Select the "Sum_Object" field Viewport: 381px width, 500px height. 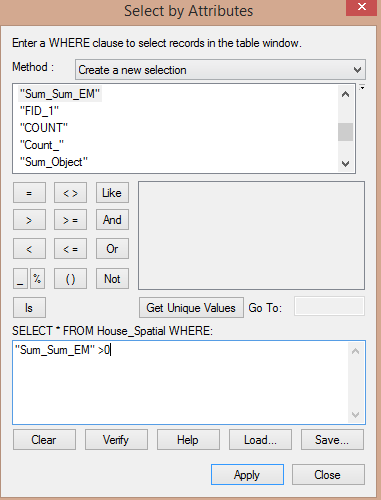point(54,162)
